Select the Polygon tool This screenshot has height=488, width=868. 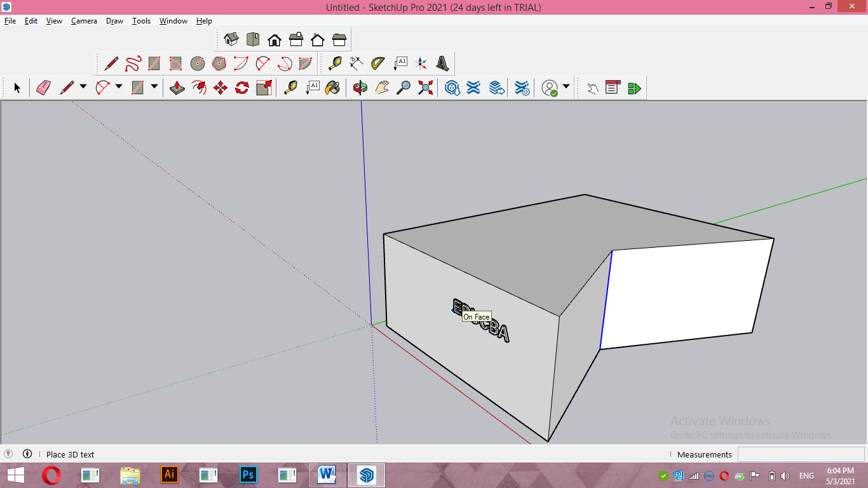coord(219,64)
